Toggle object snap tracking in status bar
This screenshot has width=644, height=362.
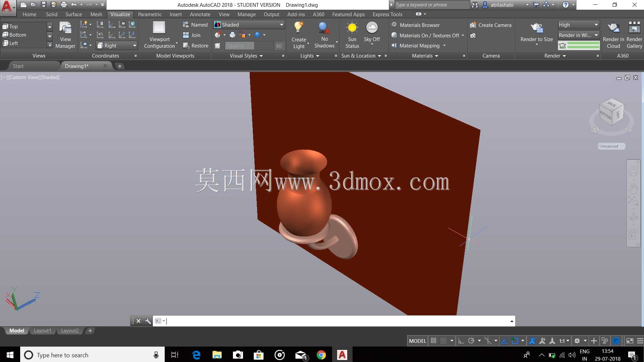[x=505, y=341]
